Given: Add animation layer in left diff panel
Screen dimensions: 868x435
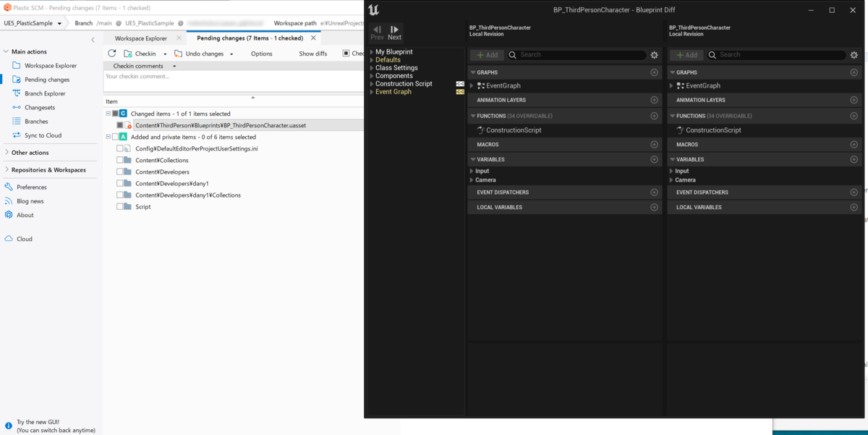Looking at the screenshot, I should click(655, 100).
